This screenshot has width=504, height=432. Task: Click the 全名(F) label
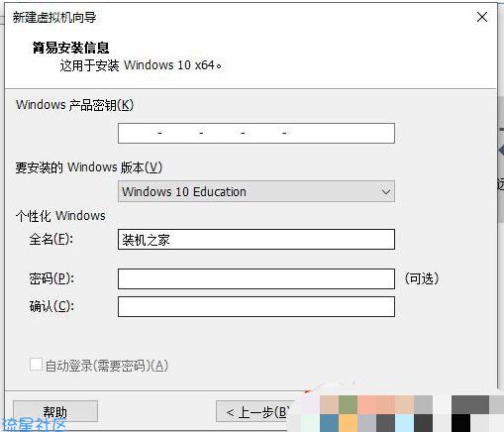(51, 239)
